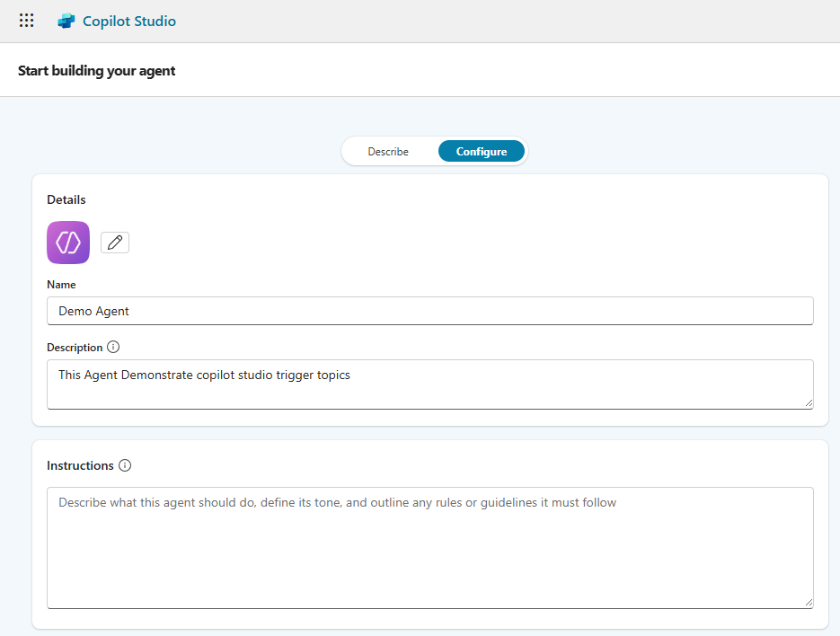Click the Copilot Studio title link
840x636 pixels.
[129, 22]
